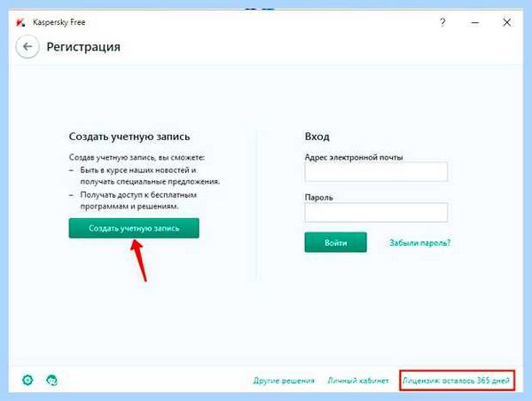Go back using the arrow button
Screen dimensions: 532x401
pyautogui.click(x=27, y=46)
